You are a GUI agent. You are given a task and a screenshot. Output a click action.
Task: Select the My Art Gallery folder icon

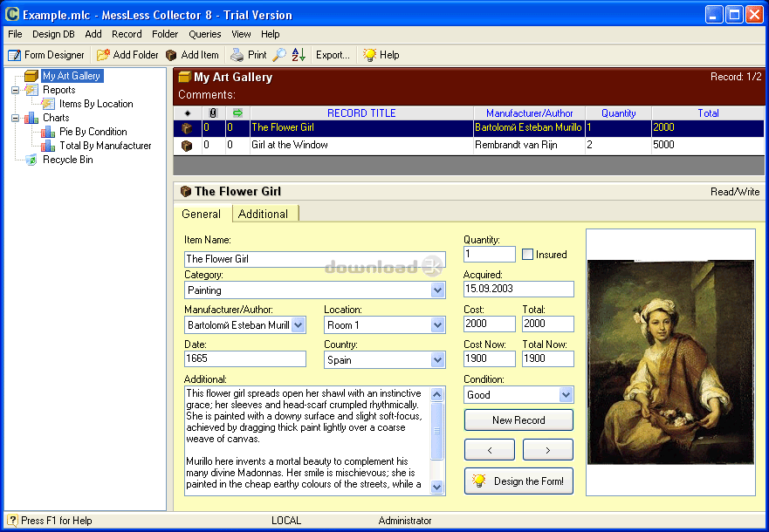click(x=31, y=76)
